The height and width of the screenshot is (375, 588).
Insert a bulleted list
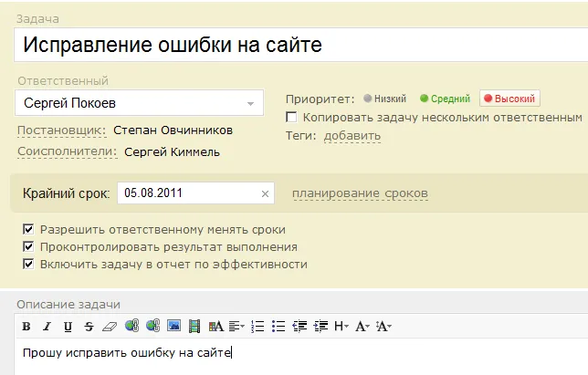point(278,326)
